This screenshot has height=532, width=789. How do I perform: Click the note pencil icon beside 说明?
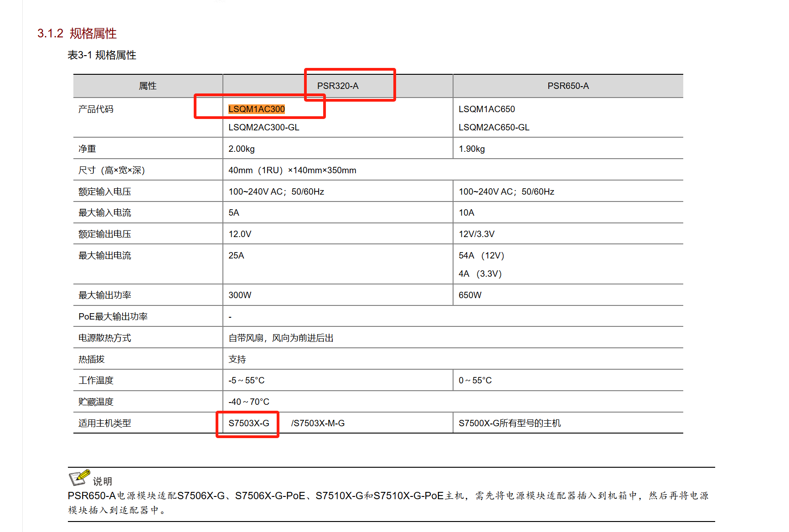point(79,477)
